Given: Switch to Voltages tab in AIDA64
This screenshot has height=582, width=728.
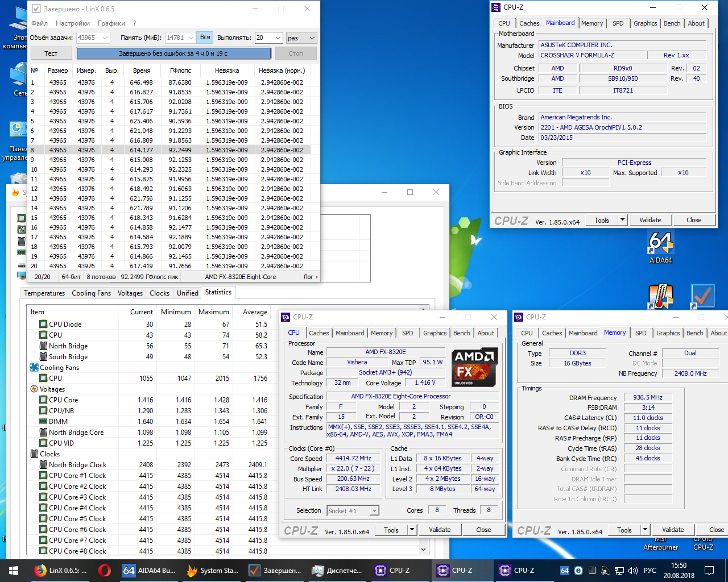Looking at the screenshot, I should click(130, 293).
